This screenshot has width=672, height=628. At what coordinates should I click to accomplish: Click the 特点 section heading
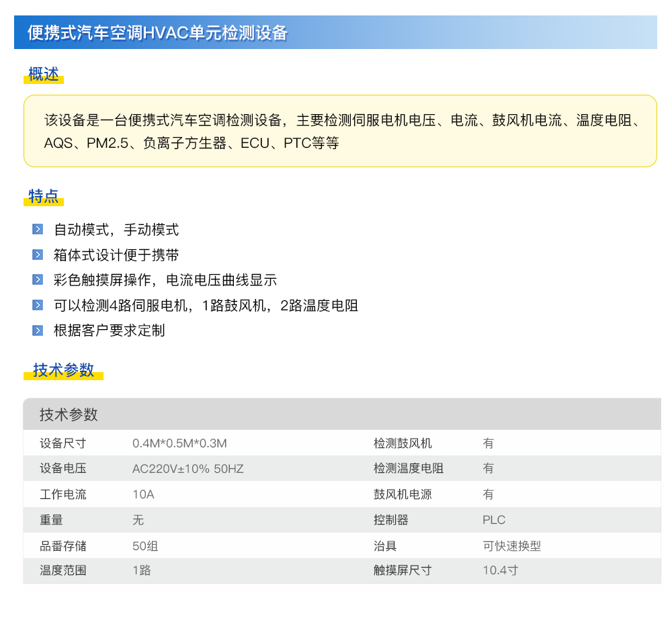tap(44, 197)
